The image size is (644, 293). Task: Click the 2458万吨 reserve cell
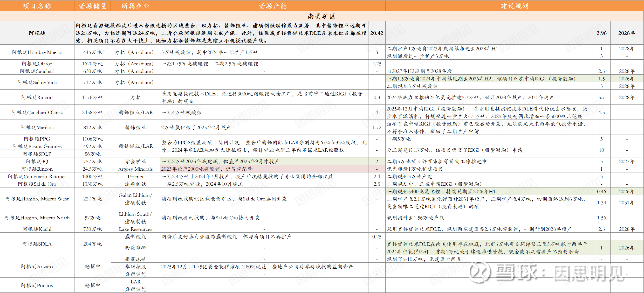93,113
